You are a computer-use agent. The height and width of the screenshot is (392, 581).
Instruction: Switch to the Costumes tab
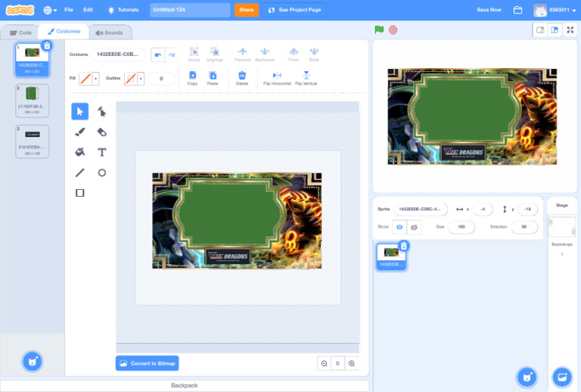coord(64,32)
